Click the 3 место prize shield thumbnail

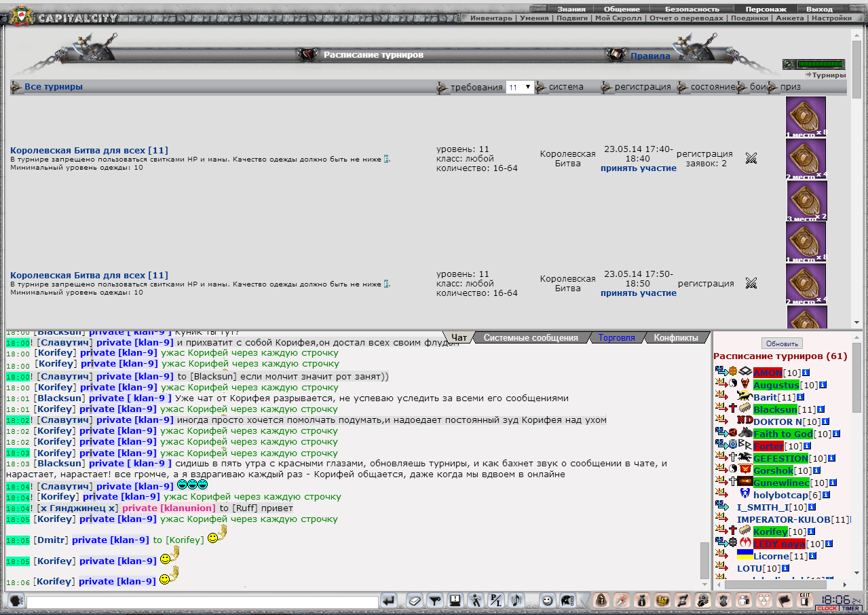point(807,200)
